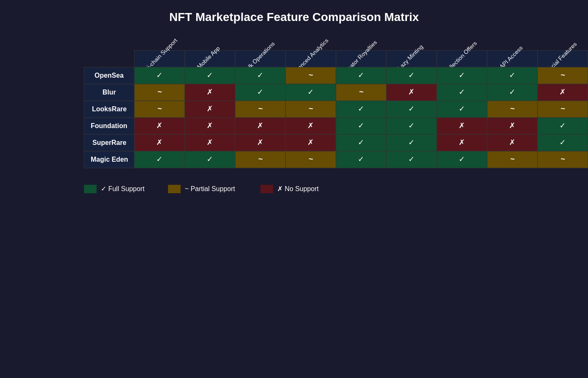Click SuperRare's Social Features checkmark cell

point(563,143)
